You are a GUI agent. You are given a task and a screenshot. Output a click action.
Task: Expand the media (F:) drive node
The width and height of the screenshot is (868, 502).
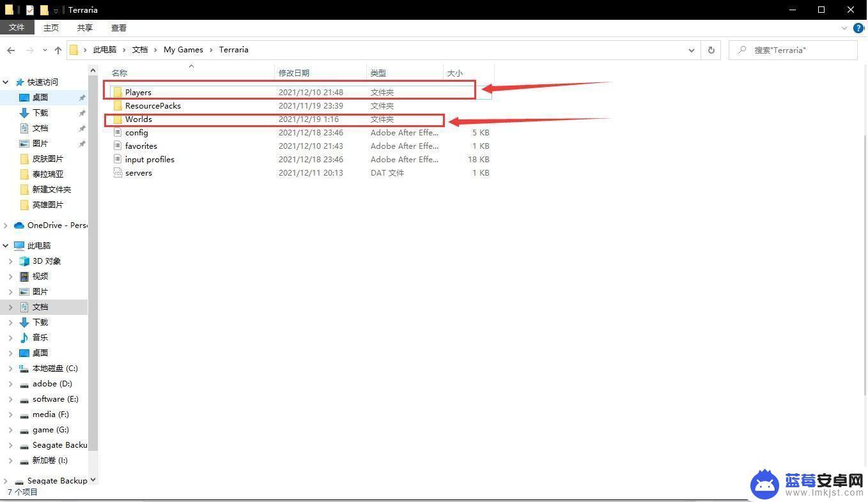point(10,414)
